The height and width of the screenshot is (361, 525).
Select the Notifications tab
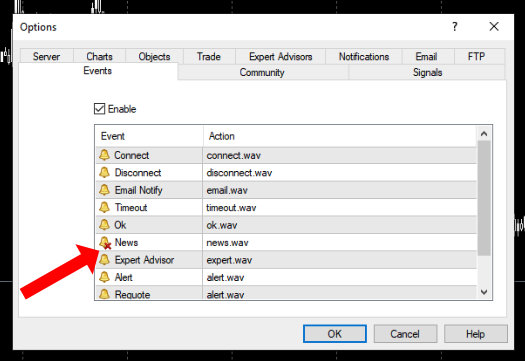pyautogui.click(x=364, y=56)
